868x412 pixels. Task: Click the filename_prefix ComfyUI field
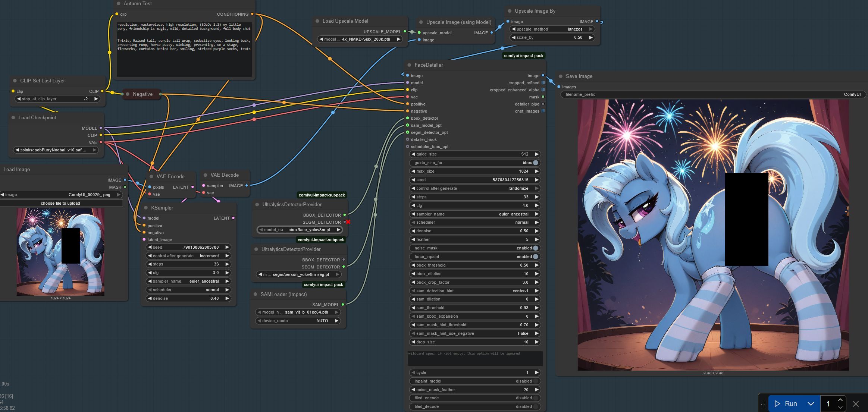pos(713,95)
